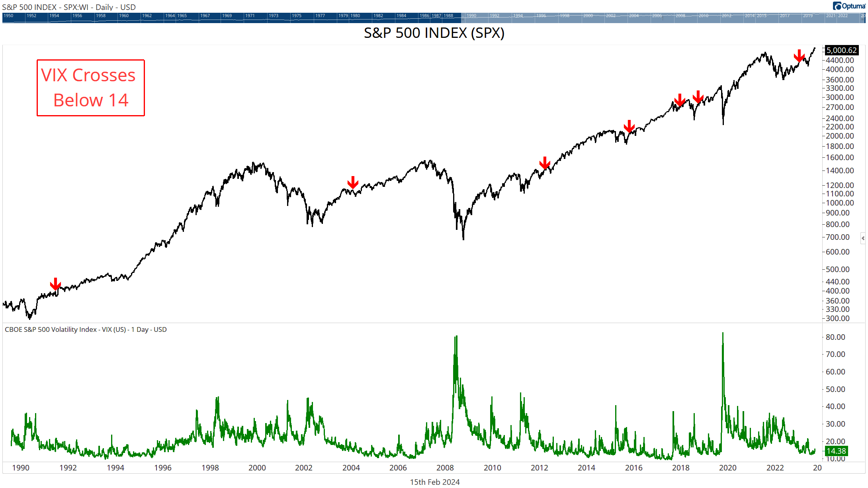
Task: Click the chart header 'S&P 500 INDEX - SPX:WI - Daily - USD'
Action: click(69, 7)
